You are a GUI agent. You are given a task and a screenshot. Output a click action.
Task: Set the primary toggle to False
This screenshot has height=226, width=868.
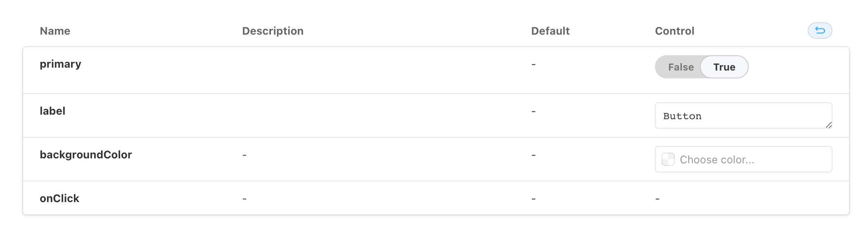pos(681,67)
